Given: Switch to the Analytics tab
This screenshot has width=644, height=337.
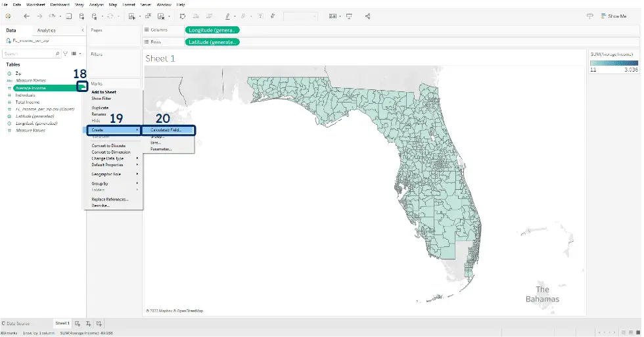Looking at the screenshot, I should click(47, 30).
